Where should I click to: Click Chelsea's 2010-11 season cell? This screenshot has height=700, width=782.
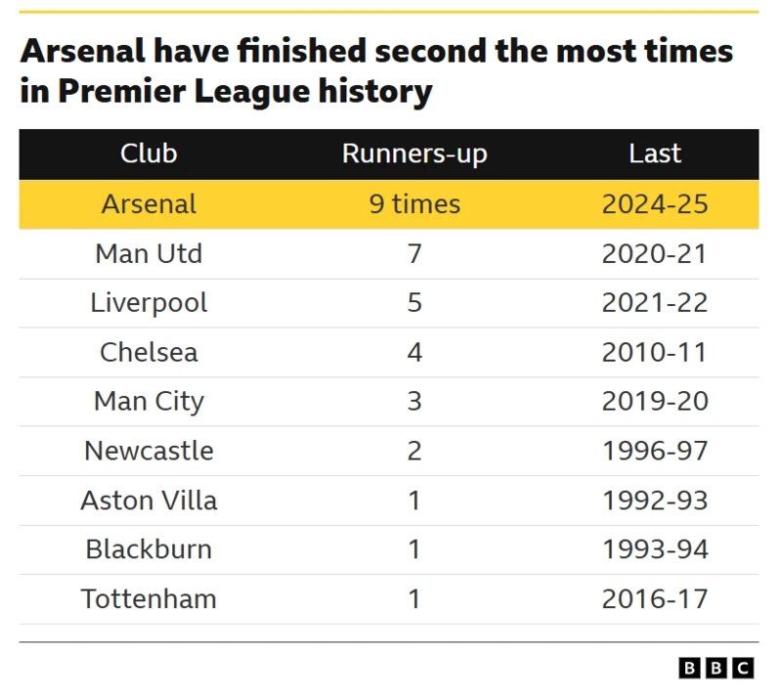[x=654, y=352]
